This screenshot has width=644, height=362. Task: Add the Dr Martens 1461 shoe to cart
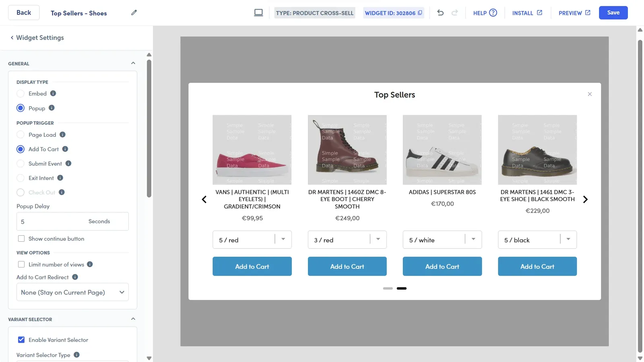pyautogui.click(x=537, y=266)
